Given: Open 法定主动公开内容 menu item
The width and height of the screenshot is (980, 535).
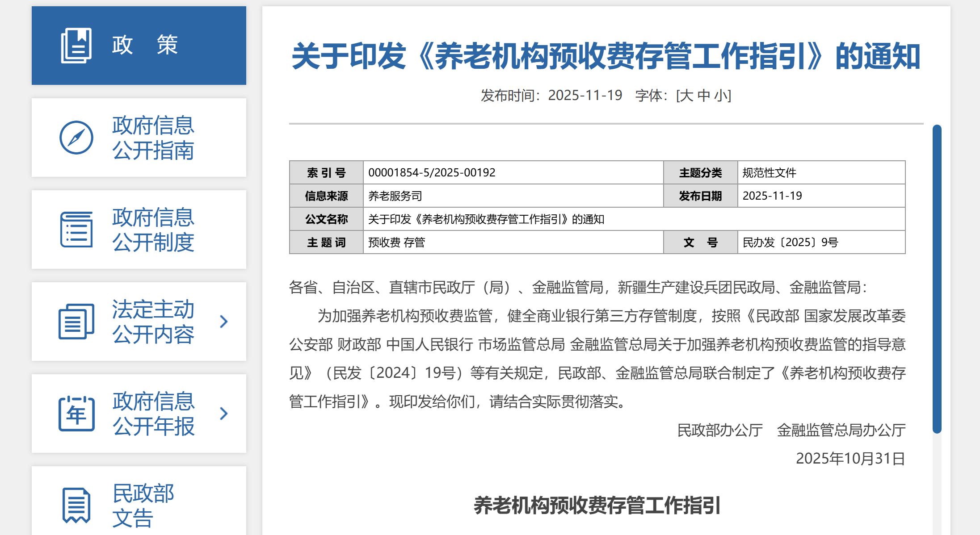Looking at the screenshot, I should pos(139,322).
